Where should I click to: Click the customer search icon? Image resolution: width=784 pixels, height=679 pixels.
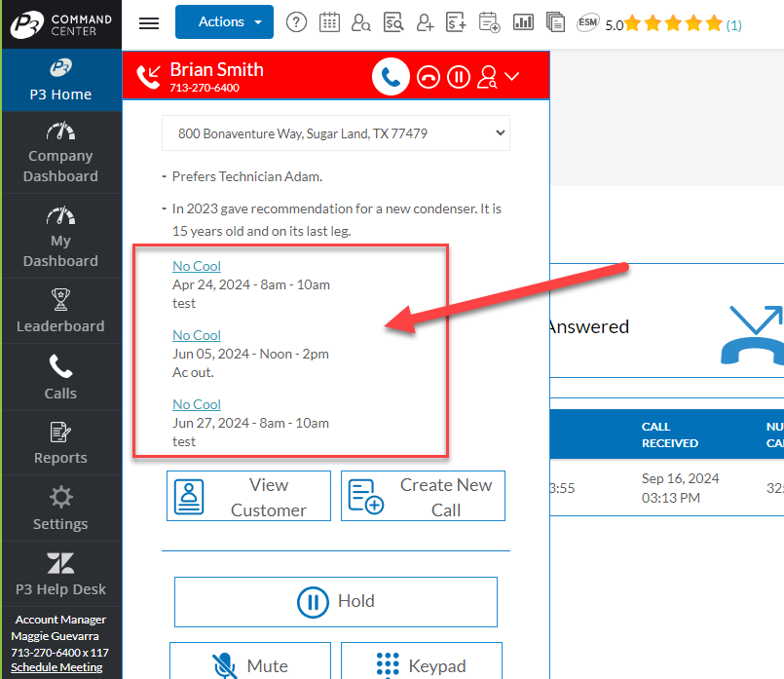pyautogui.click(x=361, y=22)
